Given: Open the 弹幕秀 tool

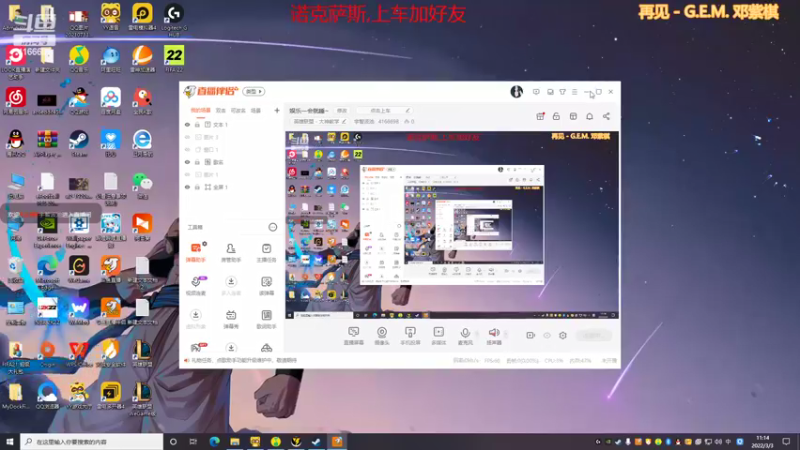Looking at the screenshot, I should pyautogui.click(x=231, y=319).
